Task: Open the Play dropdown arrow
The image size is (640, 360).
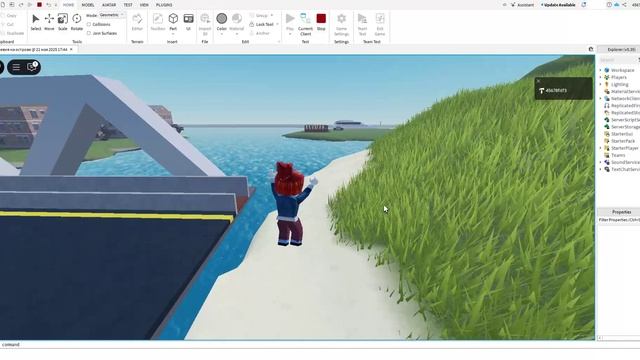Action: coord(290,34)
